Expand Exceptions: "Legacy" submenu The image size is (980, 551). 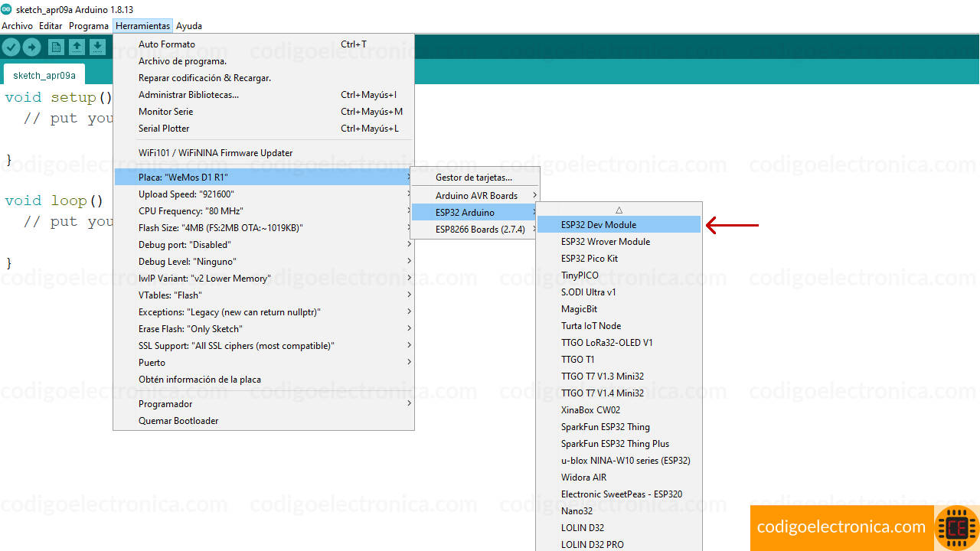263,312
